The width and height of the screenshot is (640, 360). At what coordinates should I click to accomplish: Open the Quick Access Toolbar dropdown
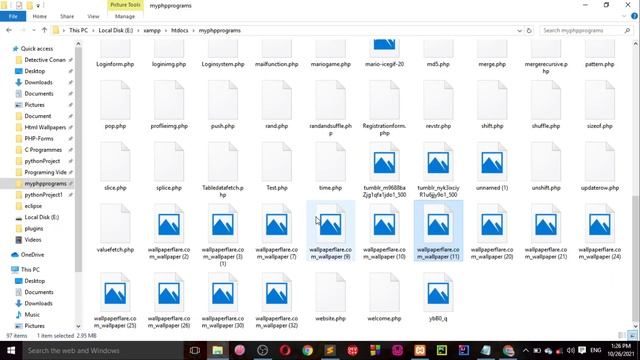coord(38,6)
